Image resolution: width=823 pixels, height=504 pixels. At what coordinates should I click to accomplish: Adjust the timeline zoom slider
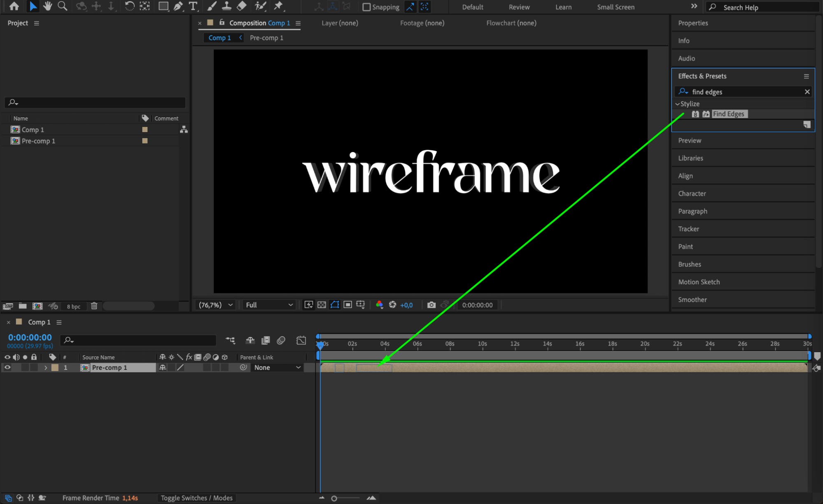point(334,498)
